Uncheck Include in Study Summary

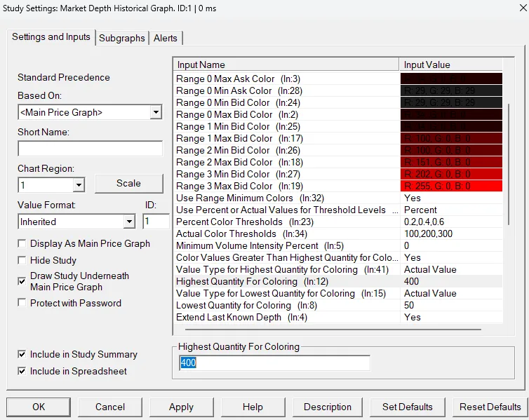point(22,354)
